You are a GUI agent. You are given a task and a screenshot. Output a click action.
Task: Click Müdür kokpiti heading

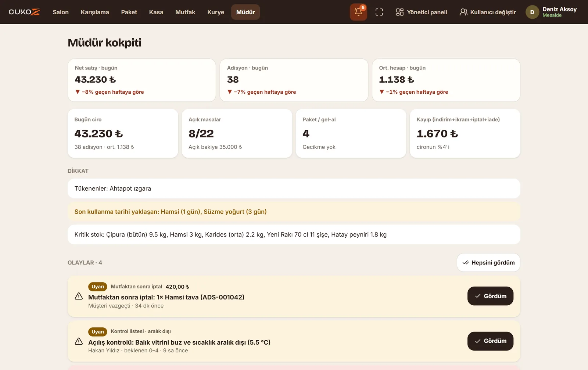tap(105, 43)
